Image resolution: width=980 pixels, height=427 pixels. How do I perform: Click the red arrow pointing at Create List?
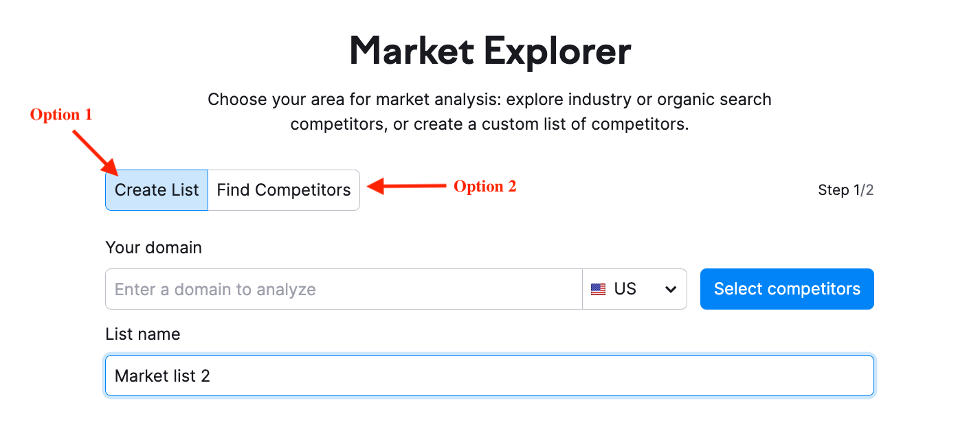(94, 151)
